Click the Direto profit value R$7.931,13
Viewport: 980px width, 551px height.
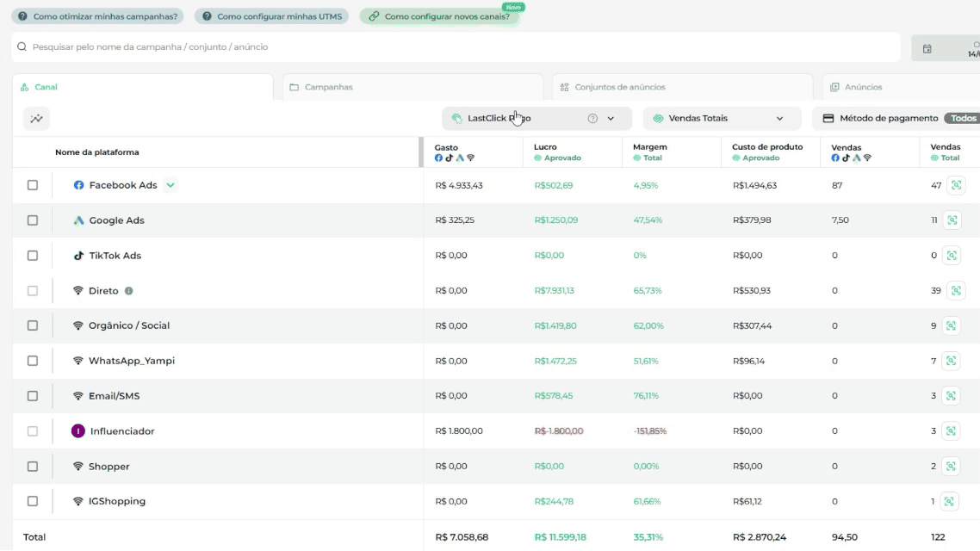pos(555,290)
